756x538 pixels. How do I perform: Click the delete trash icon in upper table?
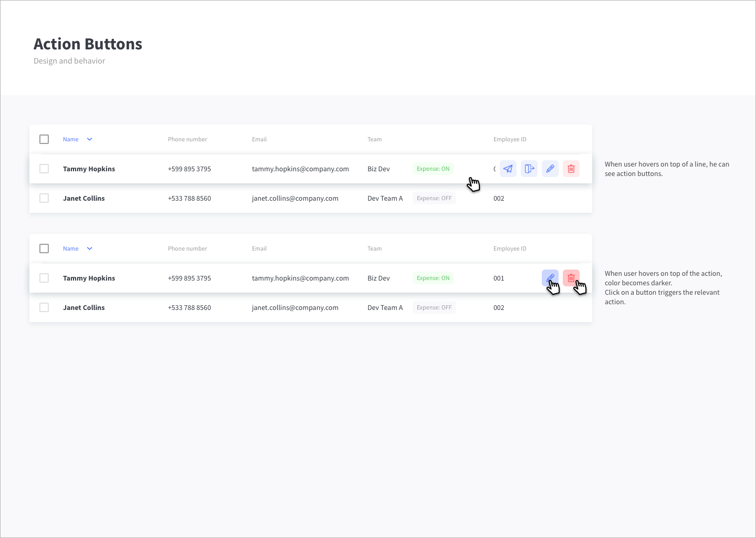point(571,169)
